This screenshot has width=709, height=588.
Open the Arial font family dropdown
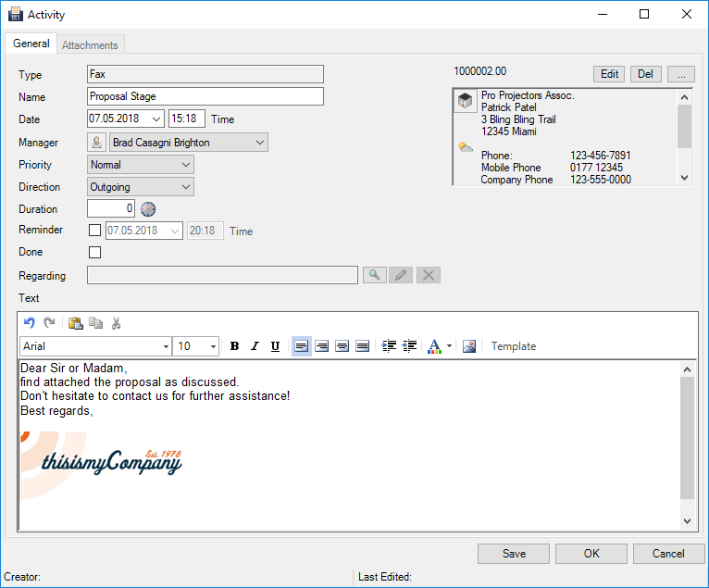coord(167,346)
